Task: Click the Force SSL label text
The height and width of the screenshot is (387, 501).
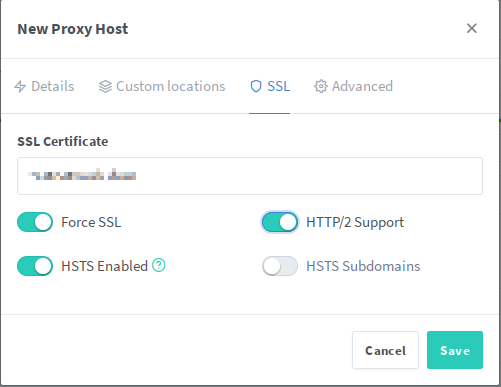Action: point(91,222)
